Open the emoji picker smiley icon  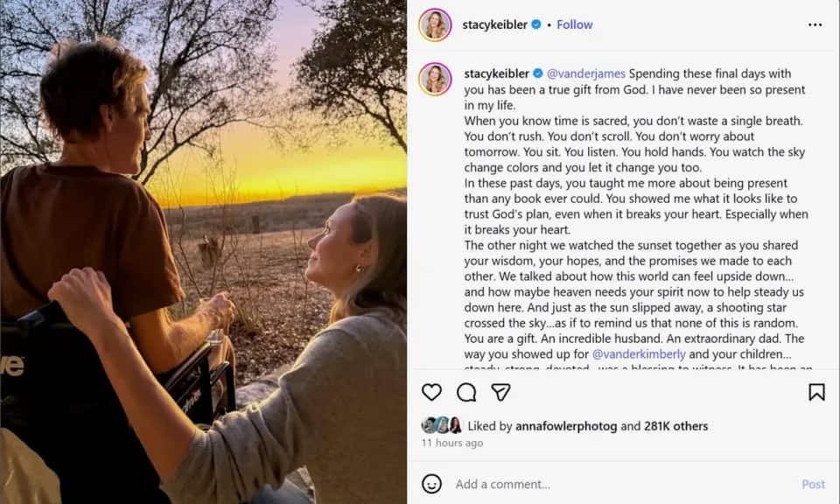(x=431, y=484)
